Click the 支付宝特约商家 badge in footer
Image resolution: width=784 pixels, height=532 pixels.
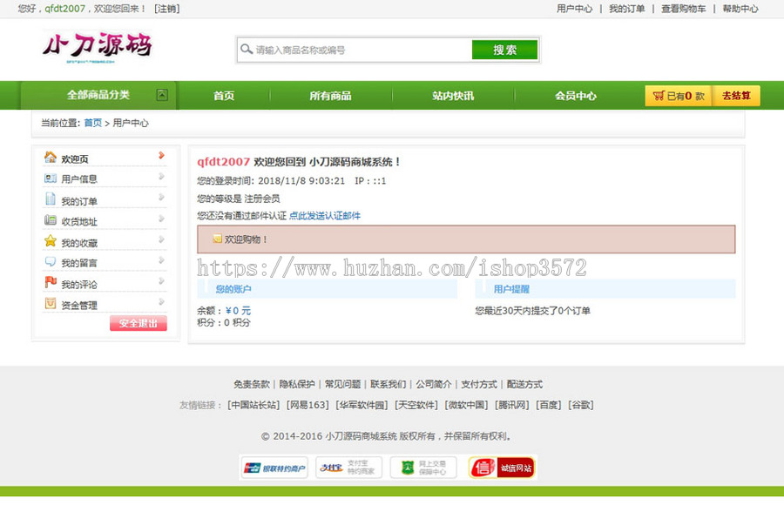[x=348, y=467]
